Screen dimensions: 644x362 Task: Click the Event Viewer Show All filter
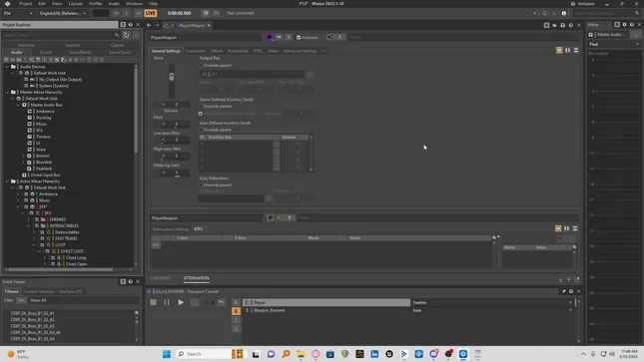tap(38, 300)
